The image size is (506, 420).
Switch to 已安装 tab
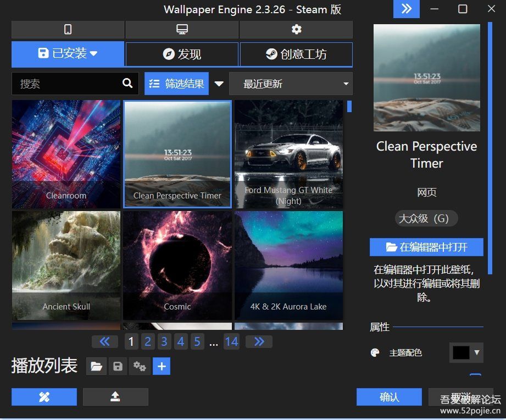pyautogui.click(x=68, y=53)
